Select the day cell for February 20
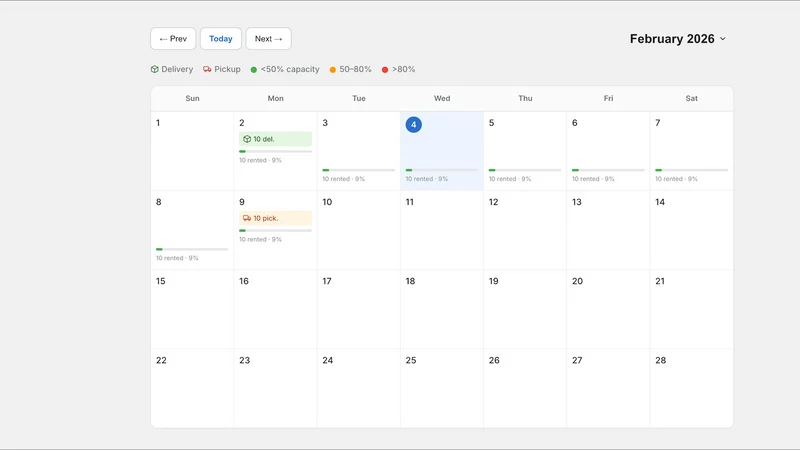The height and width of the screenshot is (450, 800). click(x=608, y=309)
